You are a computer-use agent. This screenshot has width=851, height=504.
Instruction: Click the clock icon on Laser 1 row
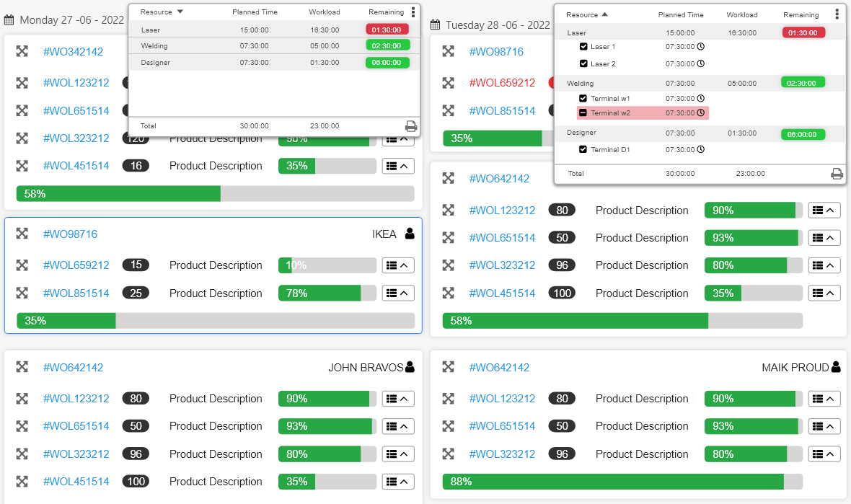point(701,47)
